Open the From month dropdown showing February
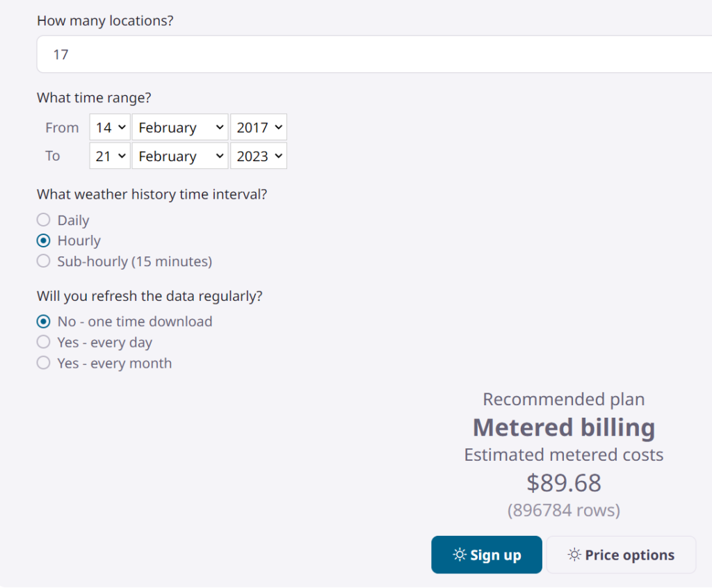Image resolution: width=712 pixels, height=588 pixels. [179, 127]
